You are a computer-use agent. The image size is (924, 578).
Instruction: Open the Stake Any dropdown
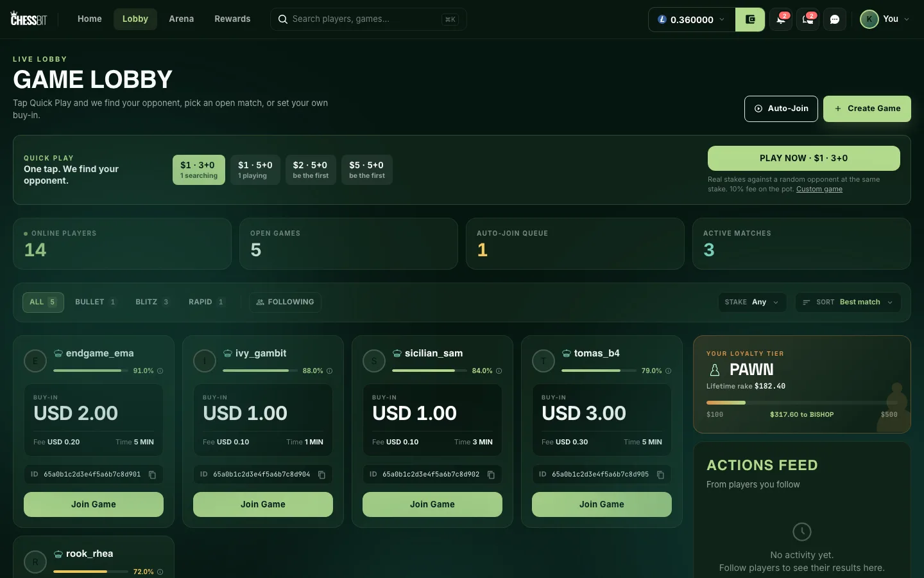pyautogui.click(x=752, y=302)
